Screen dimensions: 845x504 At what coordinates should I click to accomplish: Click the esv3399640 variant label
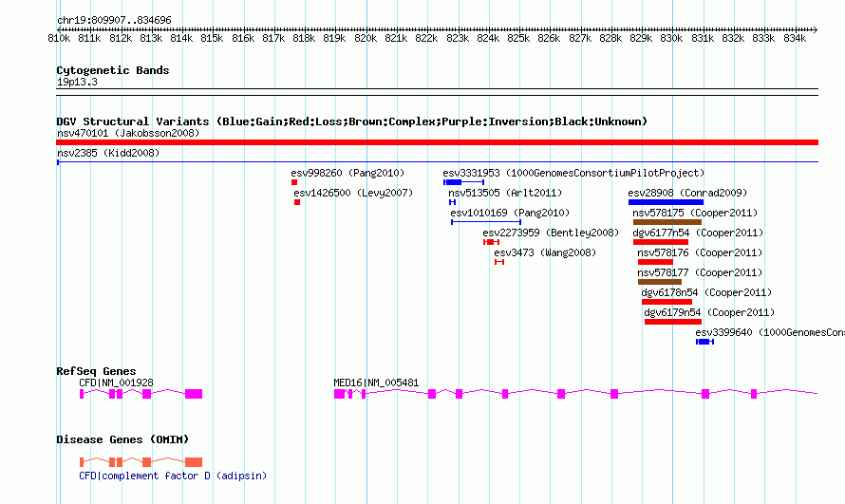[770, 332]
